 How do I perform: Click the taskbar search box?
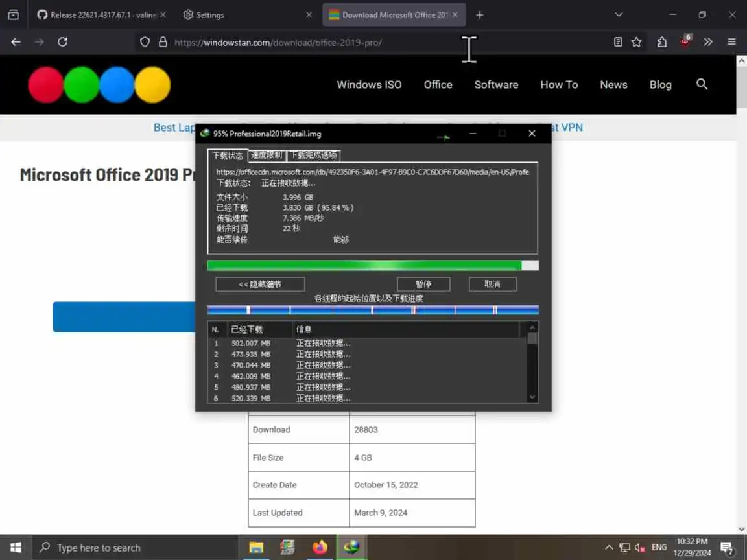tap(135, 548)
